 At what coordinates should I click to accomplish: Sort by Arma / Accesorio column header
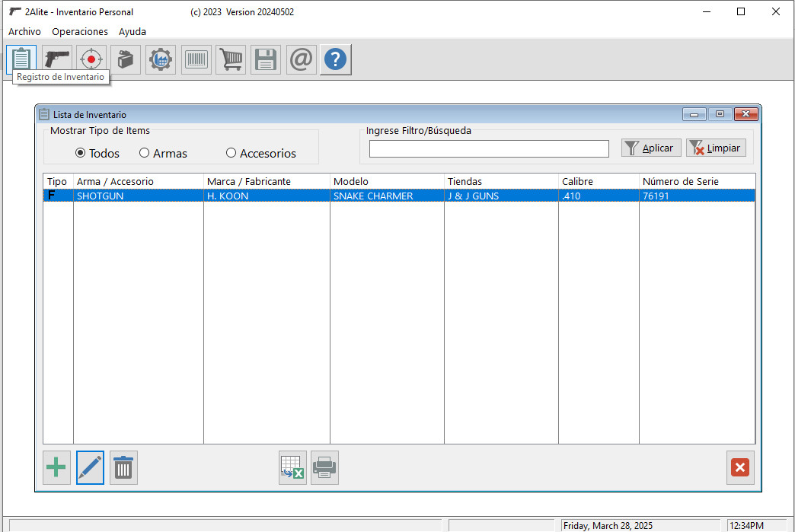[139, 181]
